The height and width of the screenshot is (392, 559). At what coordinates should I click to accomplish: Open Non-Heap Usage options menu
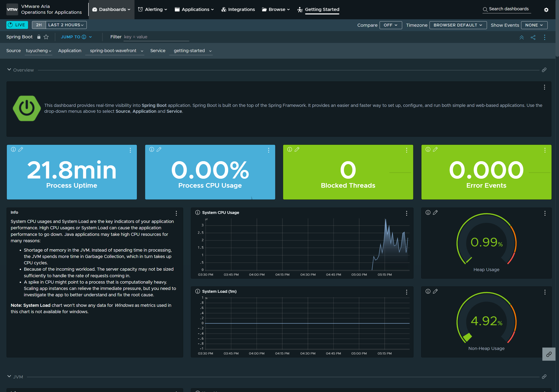pos(545,292)
